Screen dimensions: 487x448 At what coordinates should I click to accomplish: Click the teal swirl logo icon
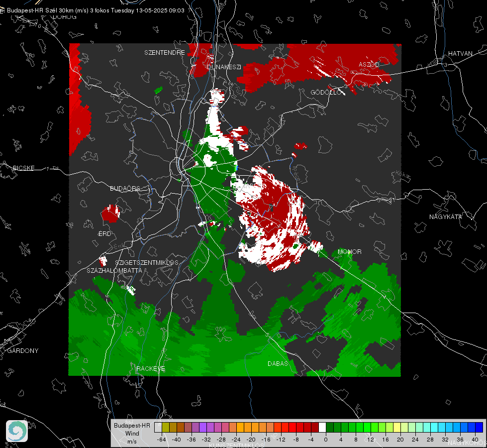pyautogui.click(x=17, y=431)
